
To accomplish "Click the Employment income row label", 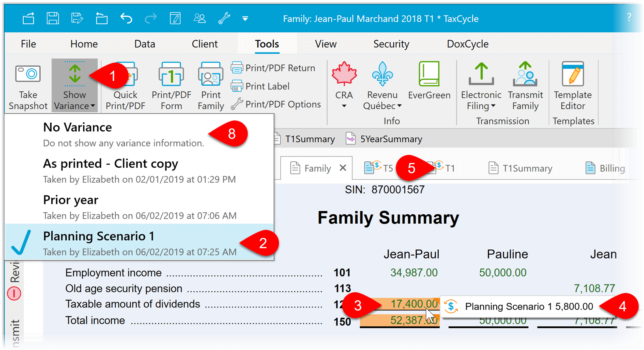I will point(113,273).
